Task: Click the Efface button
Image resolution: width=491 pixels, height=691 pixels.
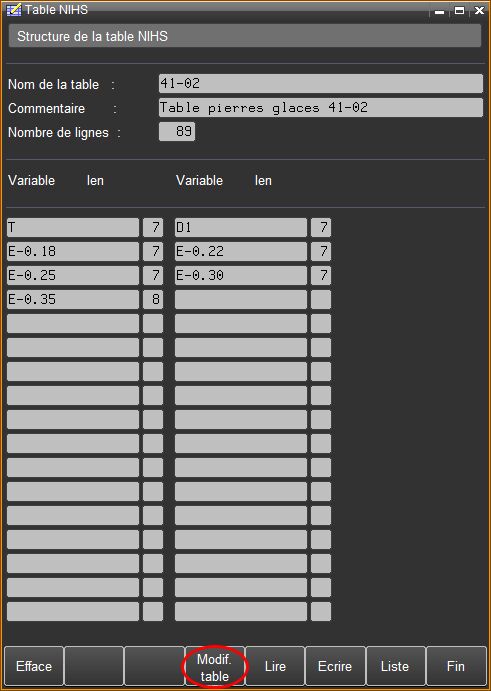Action: tap(34, 666)
